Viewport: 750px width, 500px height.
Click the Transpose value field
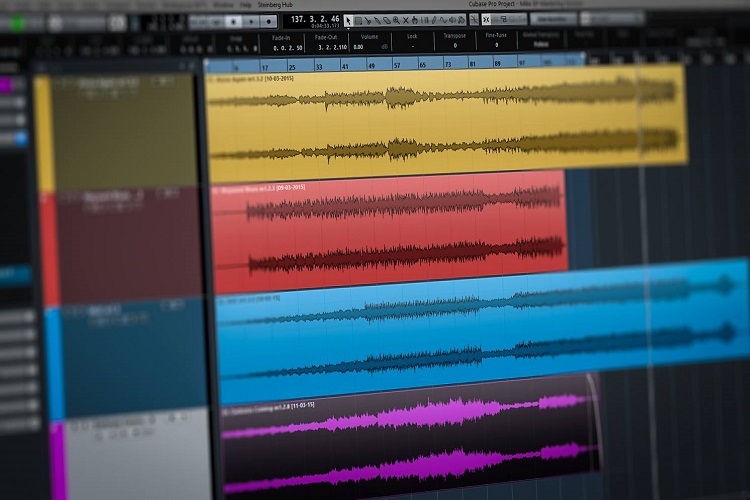coord(455,45)
